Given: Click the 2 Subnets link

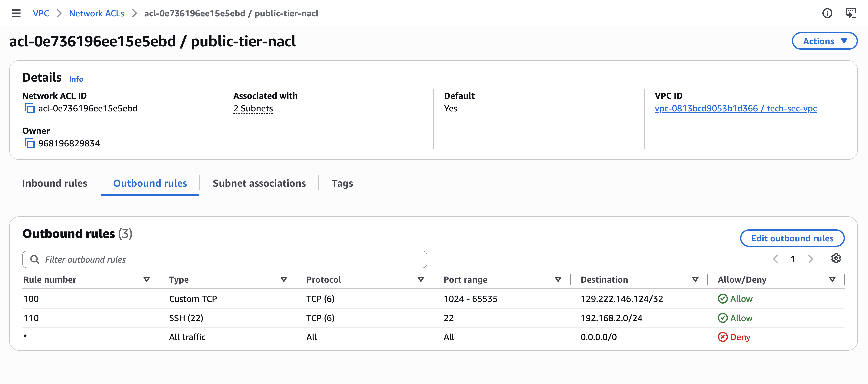Looking at the screenshot, I should 253,109.
